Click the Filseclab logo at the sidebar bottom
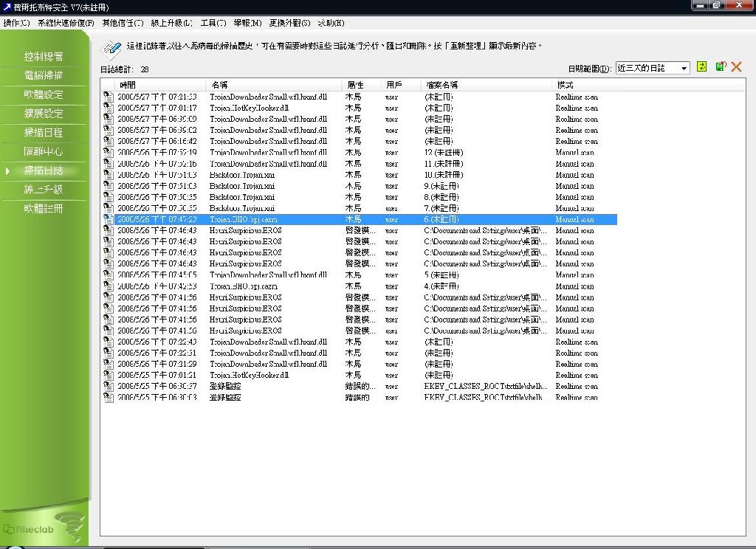 tap(27, 529)
